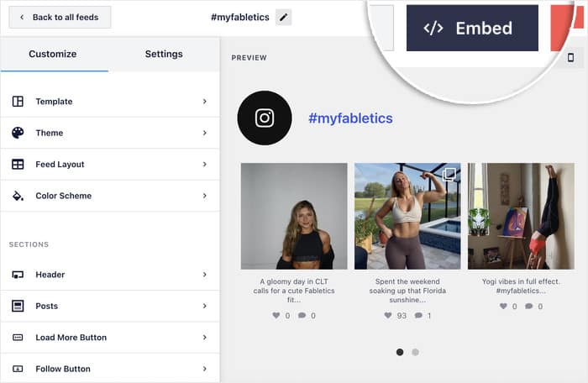Viewport: 588px width, 383px height.
Task: Click the Header section icon
Action: point(18,275)
